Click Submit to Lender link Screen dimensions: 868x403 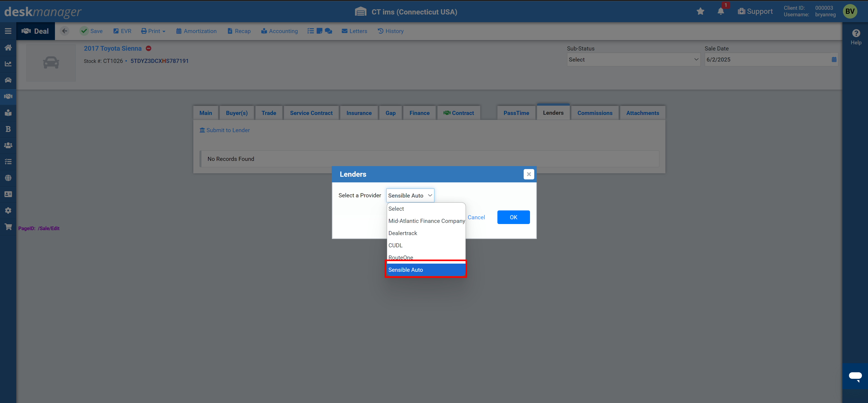pyautogui.click(x=225, y=130)
